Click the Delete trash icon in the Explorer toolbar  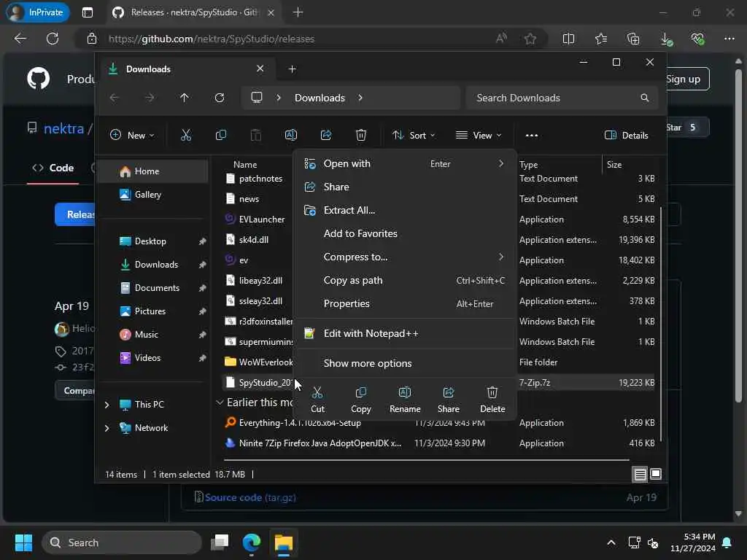pos(361,135)
